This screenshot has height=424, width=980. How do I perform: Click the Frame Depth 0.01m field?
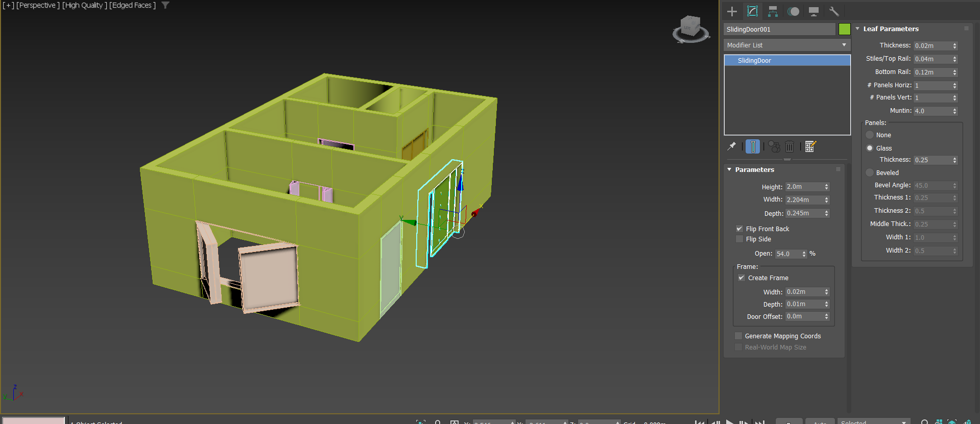tap(804, 304)
